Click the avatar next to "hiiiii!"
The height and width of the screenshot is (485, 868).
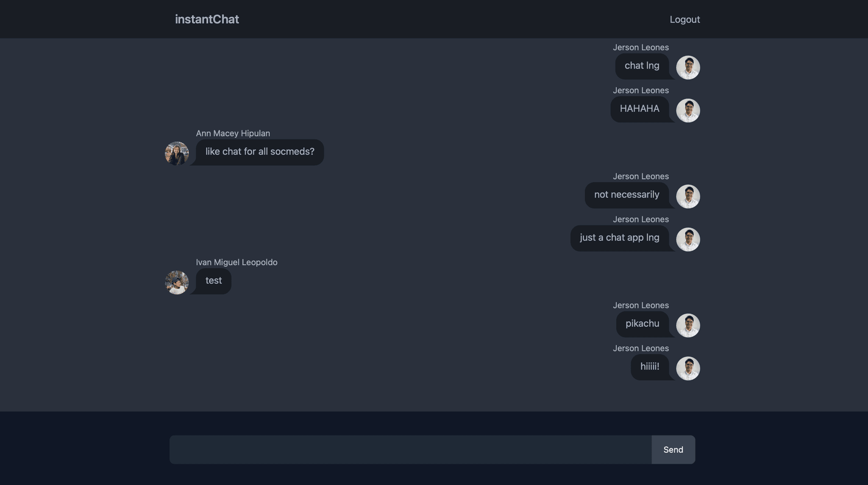click(688, 368)
